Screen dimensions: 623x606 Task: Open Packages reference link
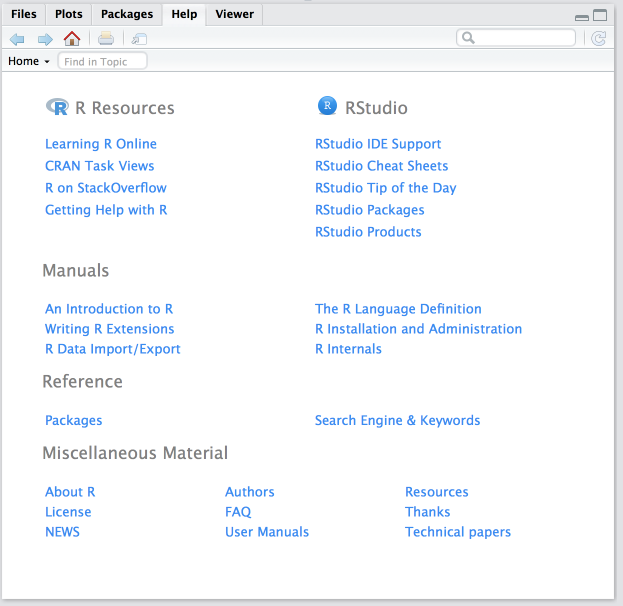coord(74,420)
